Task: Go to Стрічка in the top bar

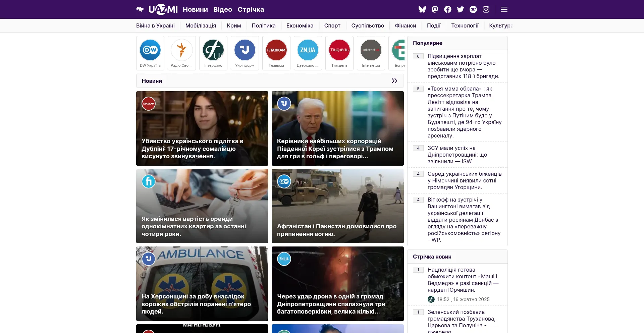Action: [x=251, y=9]
